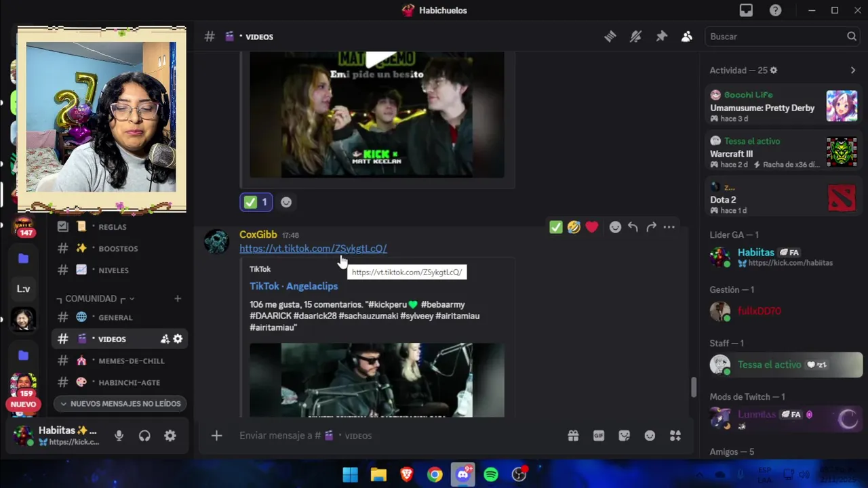This screenshot has width=868, height=488.
Task: Play the Matt Keelan video thumbnail
Action: (377, 115)
